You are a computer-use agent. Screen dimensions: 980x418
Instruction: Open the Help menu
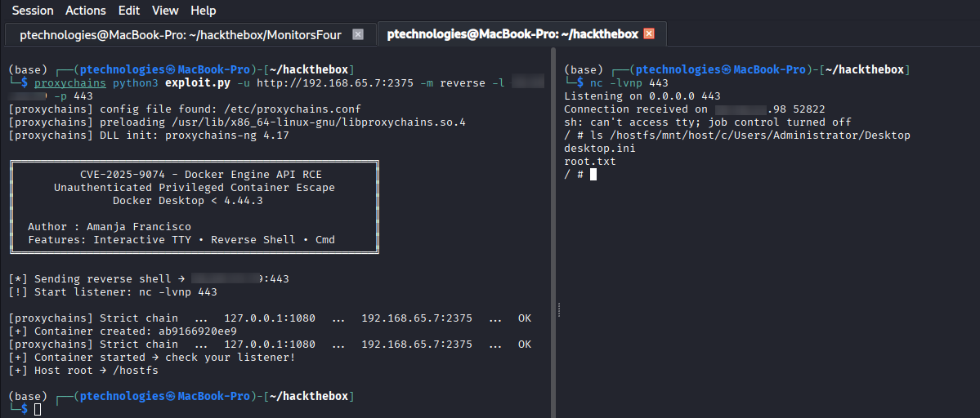tap(204, 11)
